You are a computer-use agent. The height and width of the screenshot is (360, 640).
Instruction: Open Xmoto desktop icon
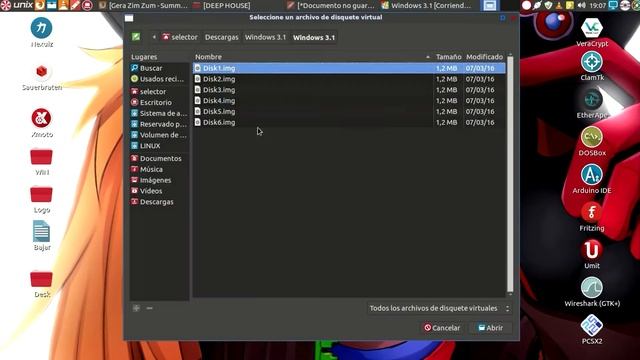click(42, 122)
